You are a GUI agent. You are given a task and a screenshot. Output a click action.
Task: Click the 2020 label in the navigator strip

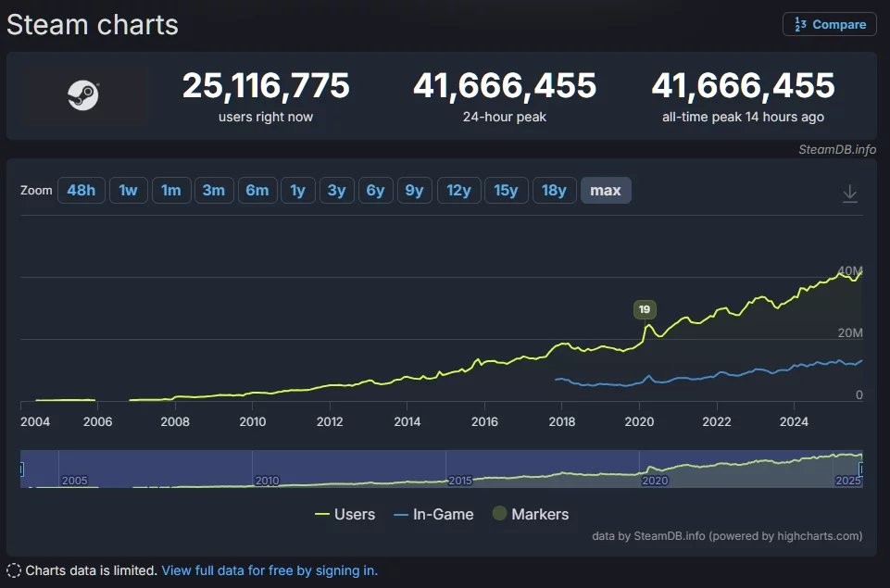coord(655,481)
